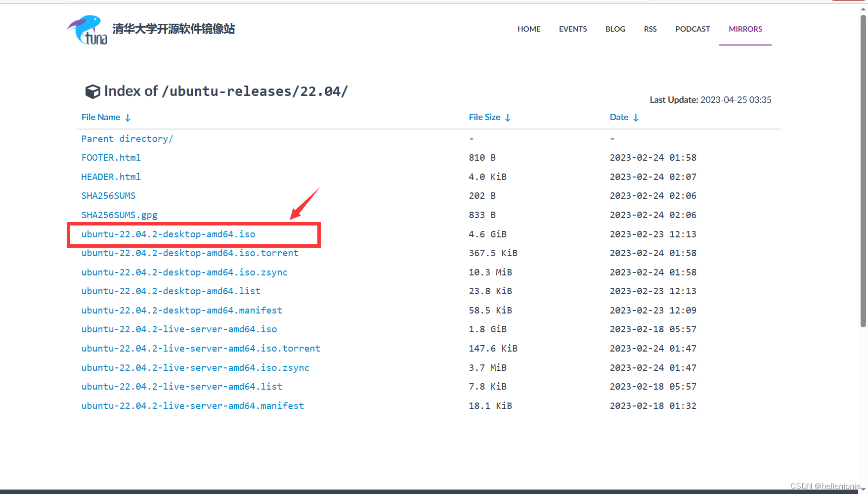The height and width of the screenshot is (494, 868).
Task: Open the HOME menu item
Action: tap(529, 29)
